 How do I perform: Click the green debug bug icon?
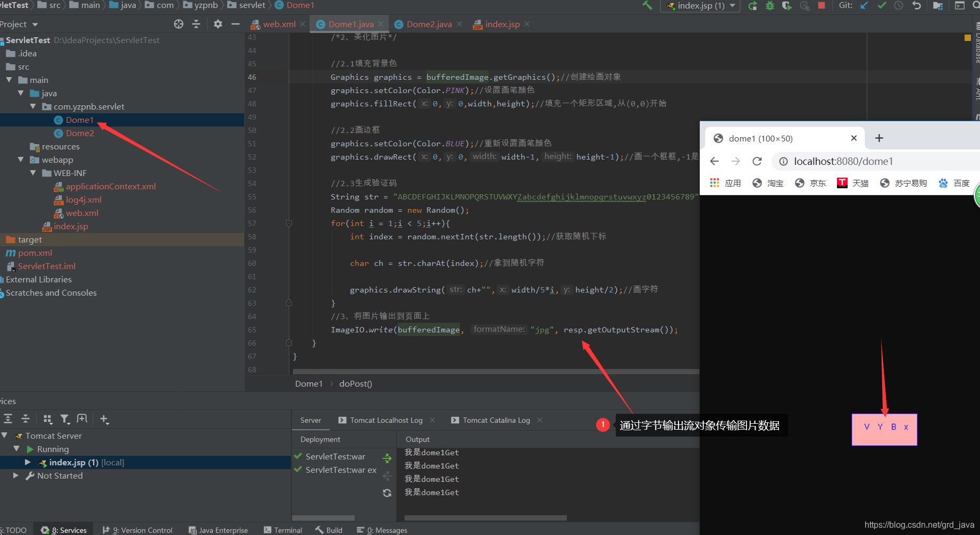pyautogui.click(x=769, y=6)
